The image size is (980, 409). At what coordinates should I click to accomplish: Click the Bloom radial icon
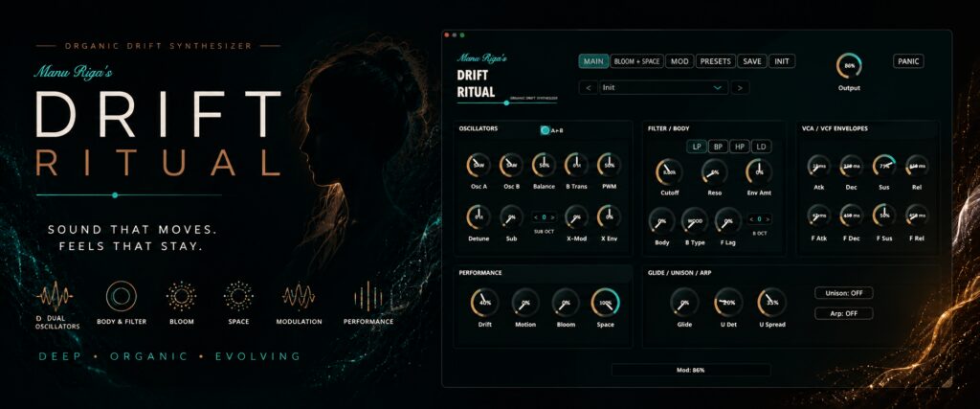[x=181, y=296]
